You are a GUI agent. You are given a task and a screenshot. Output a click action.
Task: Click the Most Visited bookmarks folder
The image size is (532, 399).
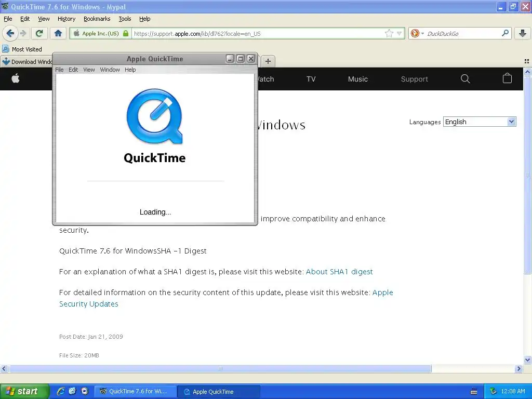point(22,49)
